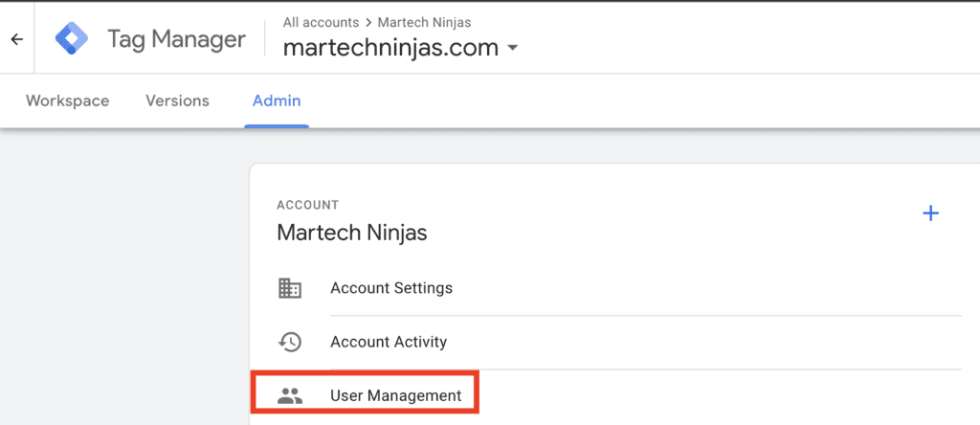Open User Management
The image size is (980, 425).
pos(395,395)
